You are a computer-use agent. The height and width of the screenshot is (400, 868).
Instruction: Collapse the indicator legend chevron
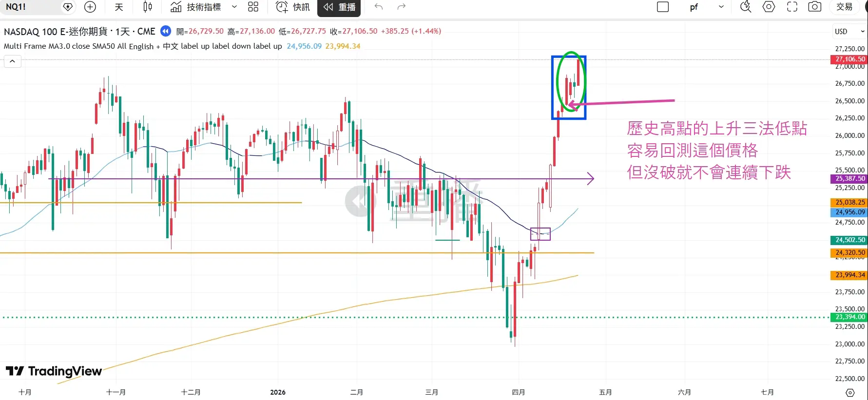pos(13,61)
